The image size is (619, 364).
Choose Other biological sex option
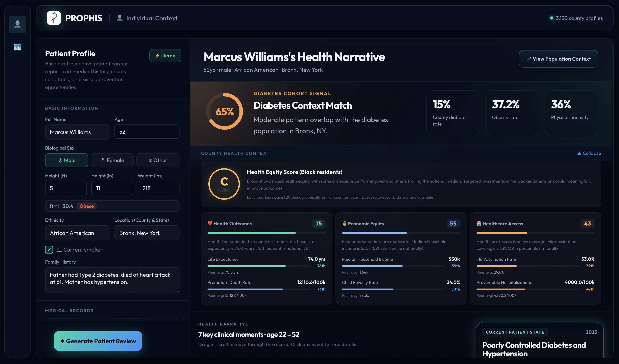pyautogui.click(x=158, y=160)
